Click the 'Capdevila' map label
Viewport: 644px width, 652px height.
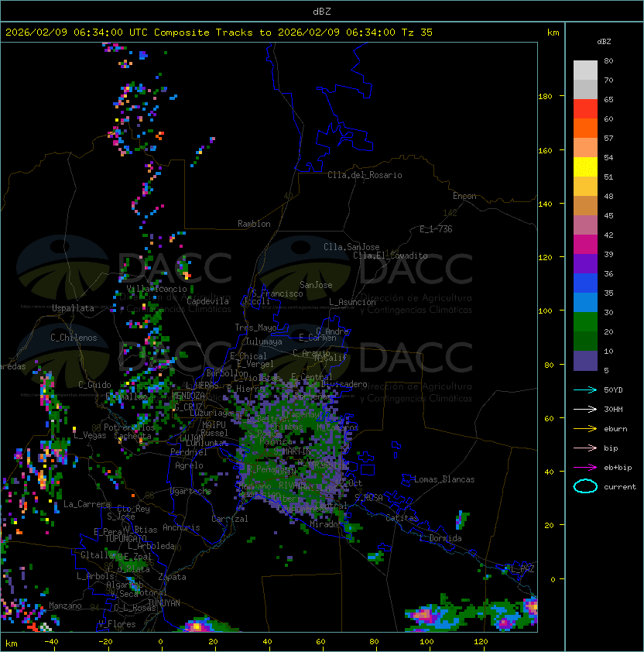tap(207, 301)
